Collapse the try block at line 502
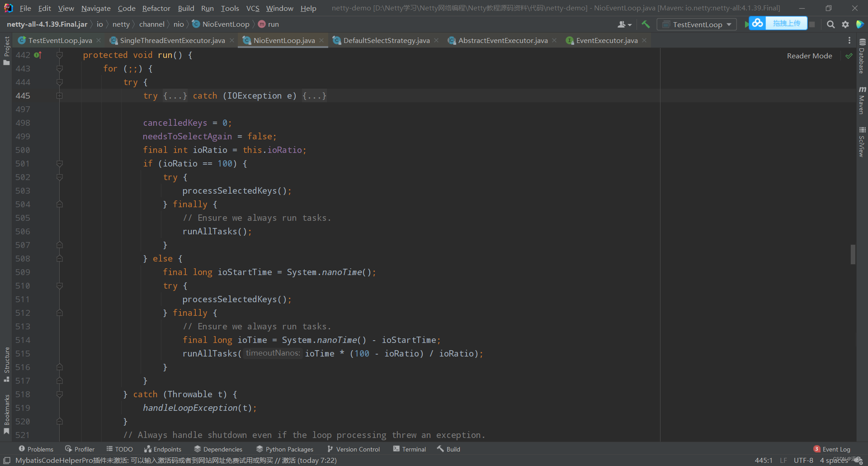Viewport: 868px width, 466px height. [x=59, y=177]
